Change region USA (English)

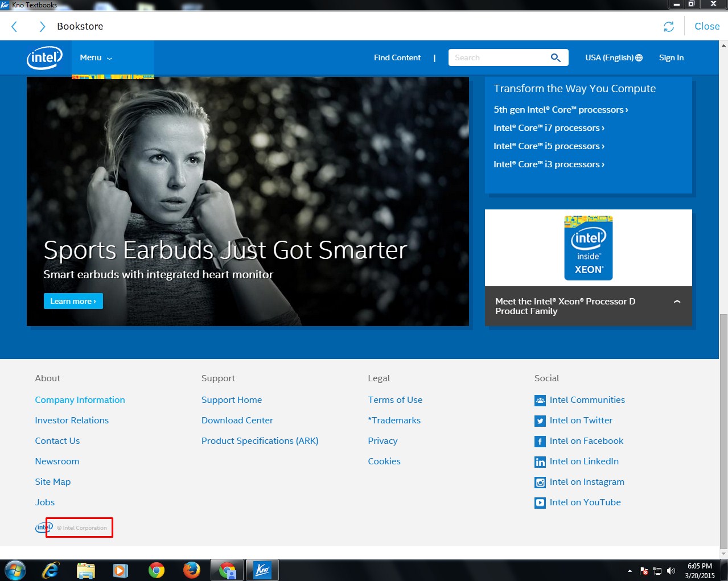click(614, 57)
